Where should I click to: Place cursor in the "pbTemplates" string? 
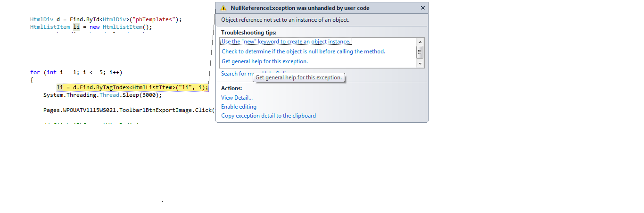click(x=156, y=19)
